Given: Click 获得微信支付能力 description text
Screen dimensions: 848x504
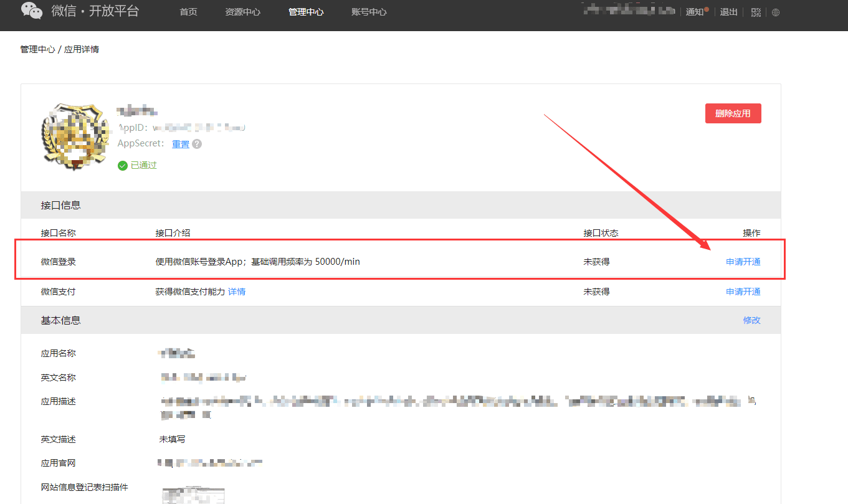Looking at the screenshot, I should pyautogui.click(x=190, y=292).
